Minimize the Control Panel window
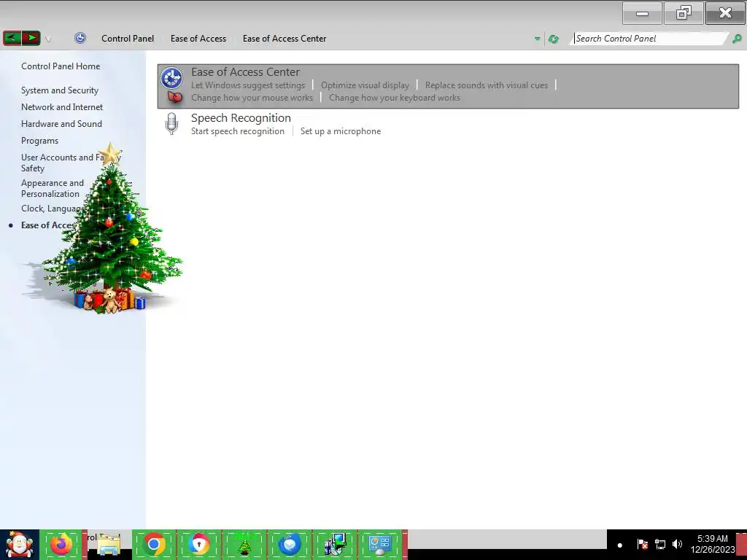The image size is (747, 560). [x=642, y=13]
